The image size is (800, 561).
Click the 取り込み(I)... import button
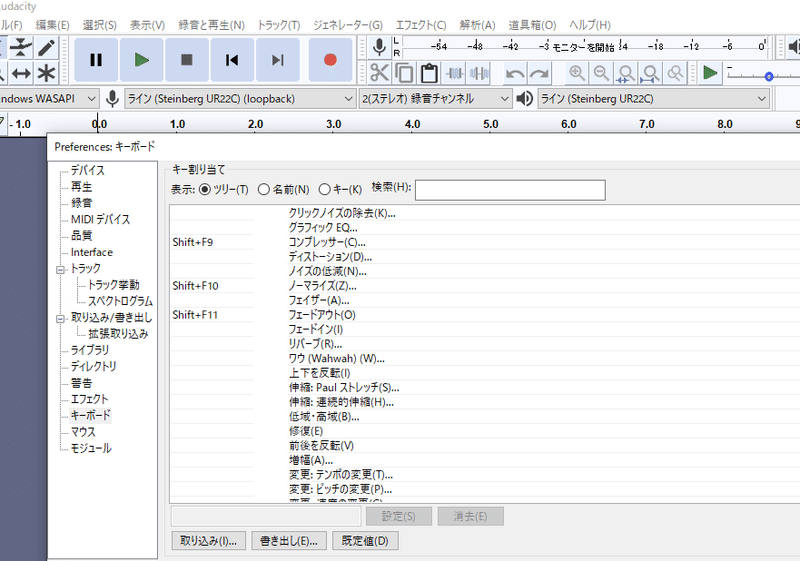pyautogui.click(x=208, y=541)
